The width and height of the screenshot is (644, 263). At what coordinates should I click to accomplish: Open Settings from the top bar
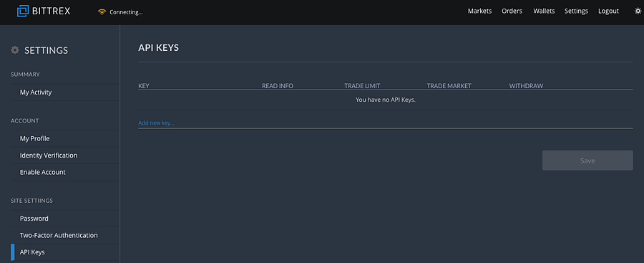pyautogui.click(x=576, y=11)
